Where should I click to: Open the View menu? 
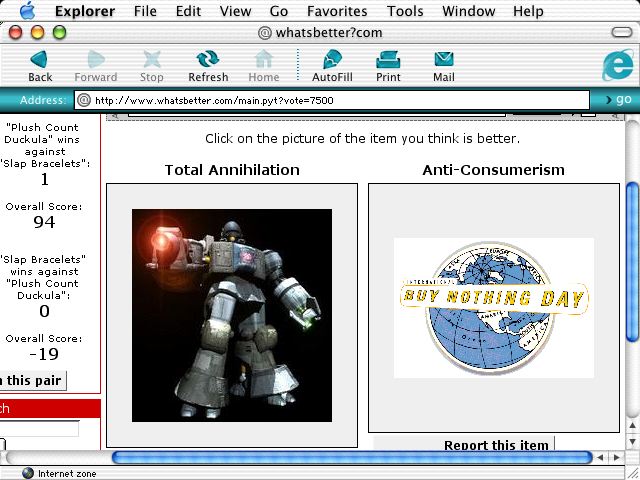(x=235, y=11)
